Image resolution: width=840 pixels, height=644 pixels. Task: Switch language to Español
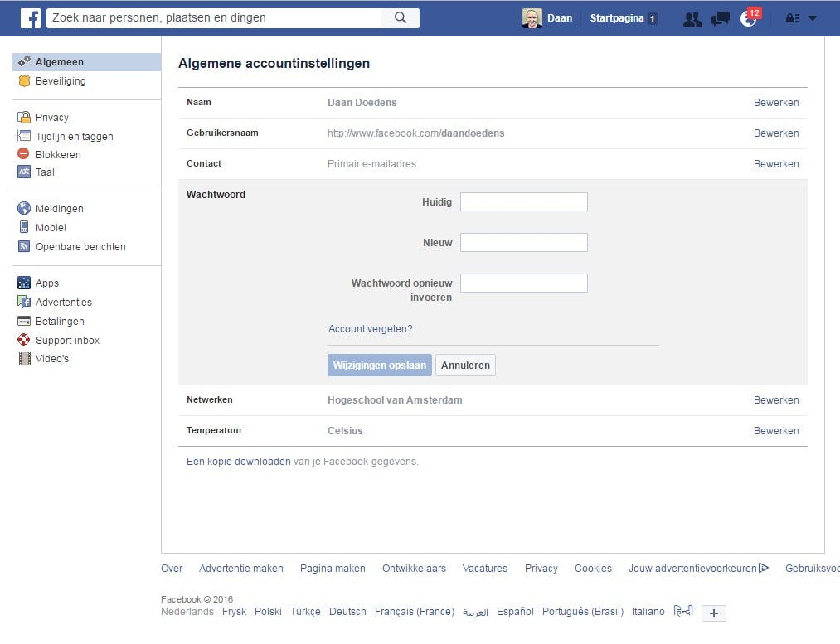pyautogui.click(x=515, y=612)
